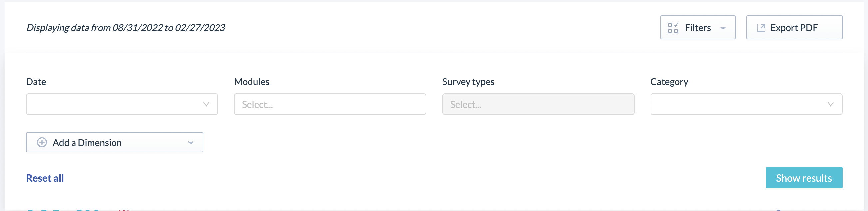Viewport: 868px width, 211px height.
Task: Click the Reset all link
Action: coord(45,178)
